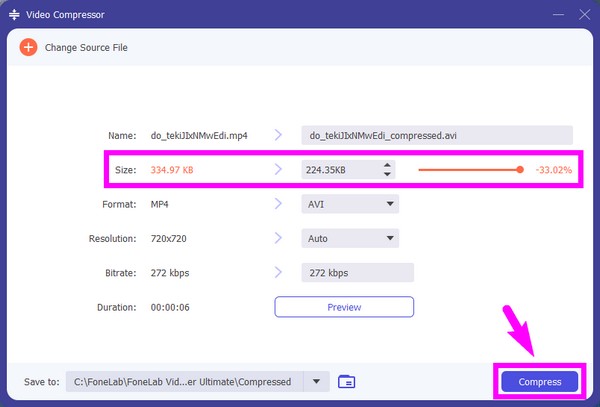Click the source name do_tekiJIxNMwEdi.mp4

(x=199, y=135)
